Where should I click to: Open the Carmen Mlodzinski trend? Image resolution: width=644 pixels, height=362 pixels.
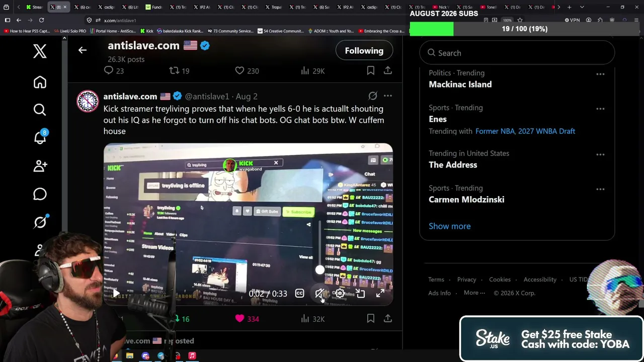click(466, 200)
